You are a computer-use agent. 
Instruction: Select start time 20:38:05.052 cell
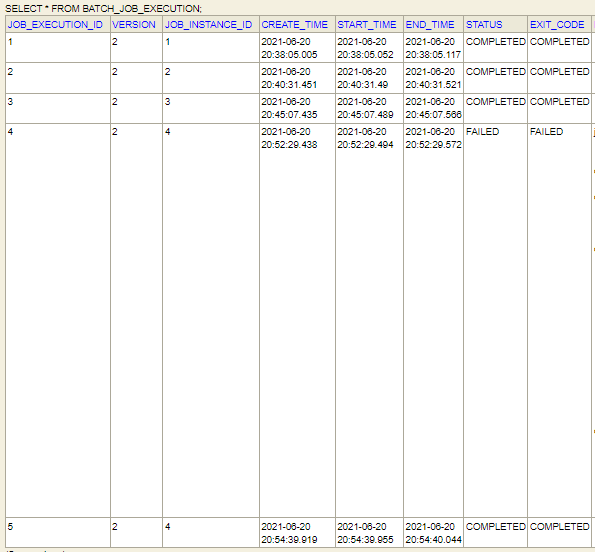370,48
